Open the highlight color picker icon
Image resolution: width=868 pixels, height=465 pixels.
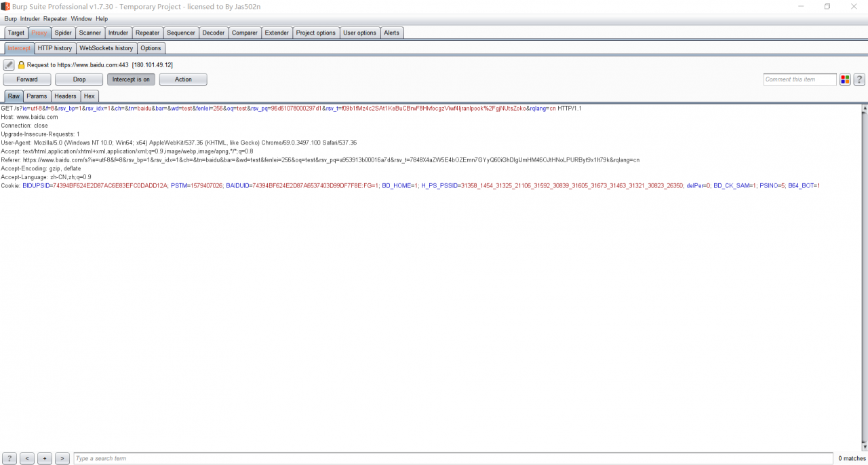point(845,79)
